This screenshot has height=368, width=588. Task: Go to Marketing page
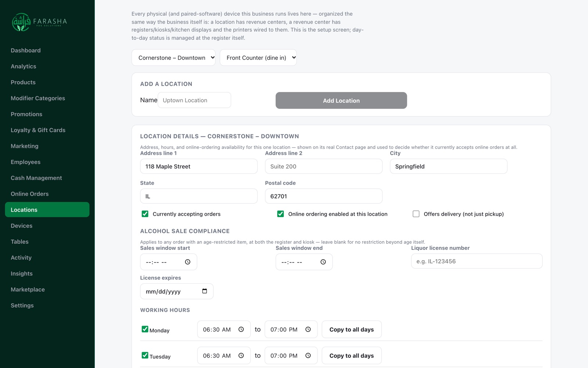coord(47,146)
